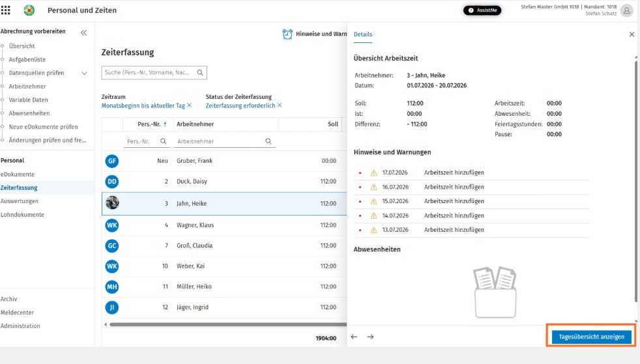Go to Auswertungen under Personal
640x364 pixels.
pyautogui.click(x=19, y=201)
